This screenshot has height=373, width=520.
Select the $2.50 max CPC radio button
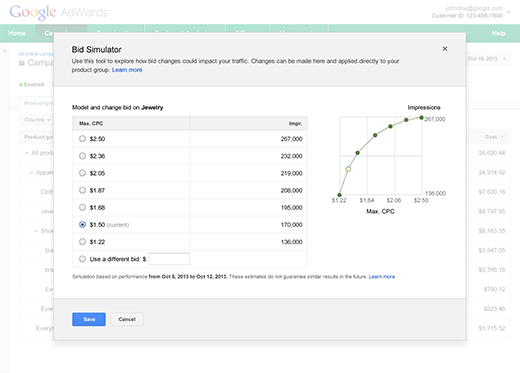(x=82, y=139)
